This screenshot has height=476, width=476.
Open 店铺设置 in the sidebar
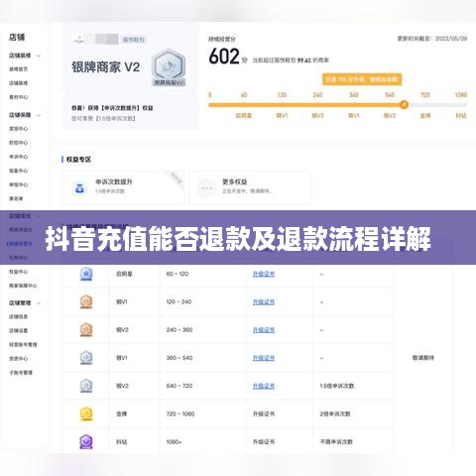click(19, 330)
